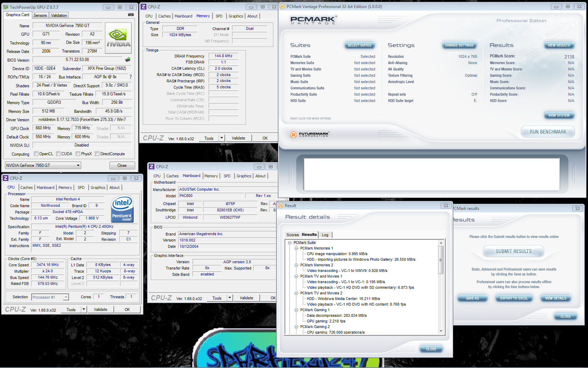This screenshot has height=368, width=588.
Task: Switch to Log tab in Result window
Action: tap(325, 235)
